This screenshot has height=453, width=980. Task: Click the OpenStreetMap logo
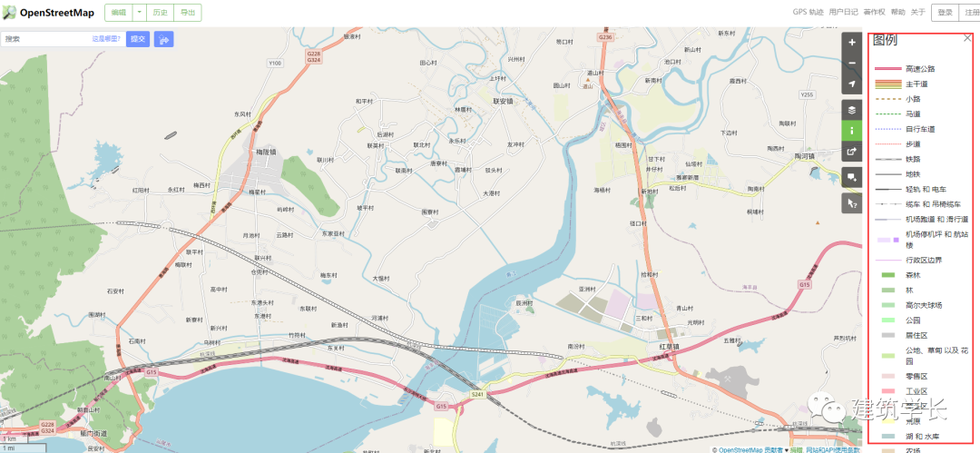[x=48, y=13]
